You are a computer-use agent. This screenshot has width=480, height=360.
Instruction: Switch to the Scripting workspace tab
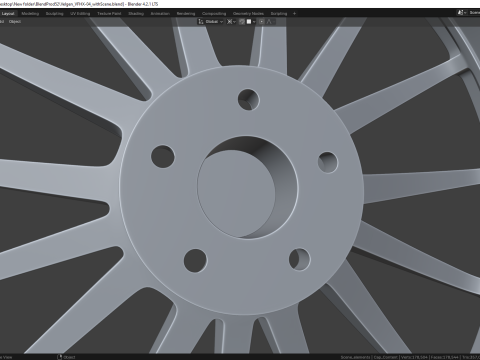(279, 14)
